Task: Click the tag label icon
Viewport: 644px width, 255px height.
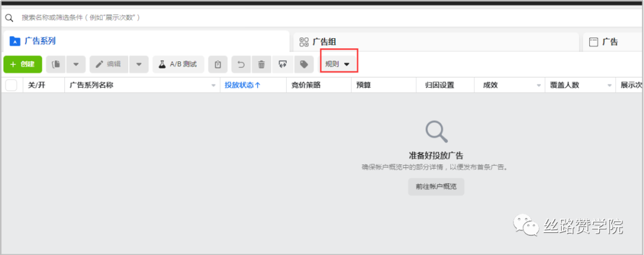Action: click(x=304, y=64)
